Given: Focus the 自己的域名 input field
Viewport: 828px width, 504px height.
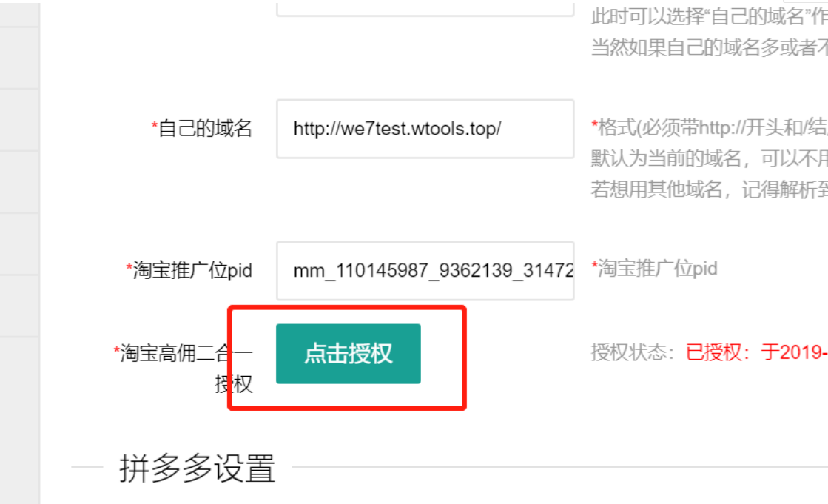Looking at the screenshot, I should pyautogui.click(x=425, y=129).
